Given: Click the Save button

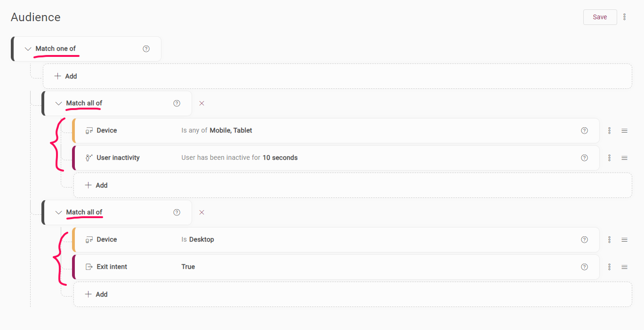Looking at the screenshot, I should (600, 17).
